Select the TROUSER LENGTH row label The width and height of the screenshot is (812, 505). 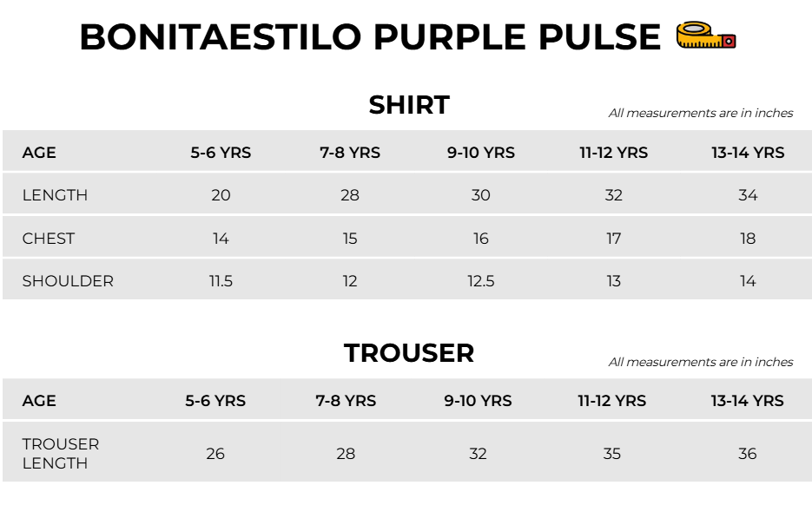tap(61, 454)
